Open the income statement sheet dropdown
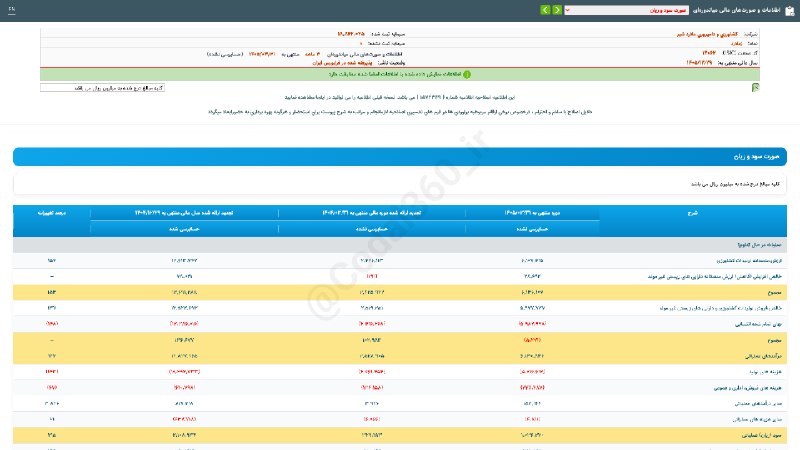The height and width of the screenshot is (450, 800). point(627,10)
